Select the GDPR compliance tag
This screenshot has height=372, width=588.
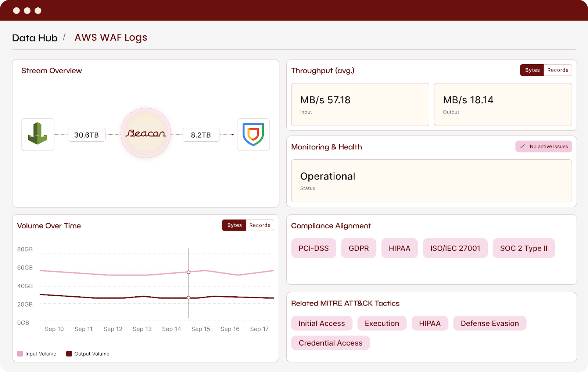pos(359,248)
